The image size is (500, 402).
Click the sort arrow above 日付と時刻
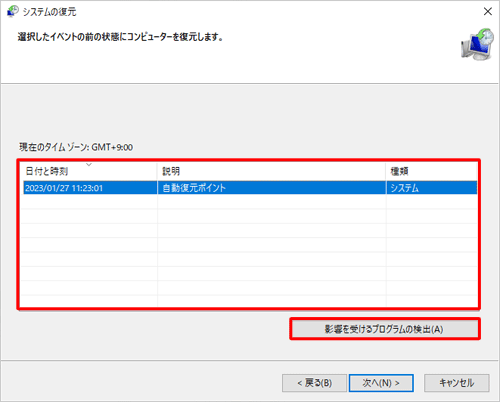click(x=89, y=165)
